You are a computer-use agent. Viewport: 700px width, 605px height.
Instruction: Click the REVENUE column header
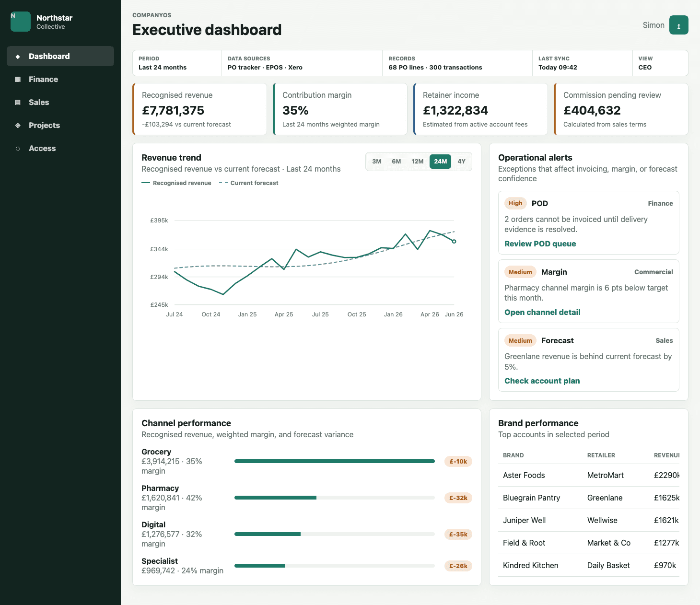666,455
